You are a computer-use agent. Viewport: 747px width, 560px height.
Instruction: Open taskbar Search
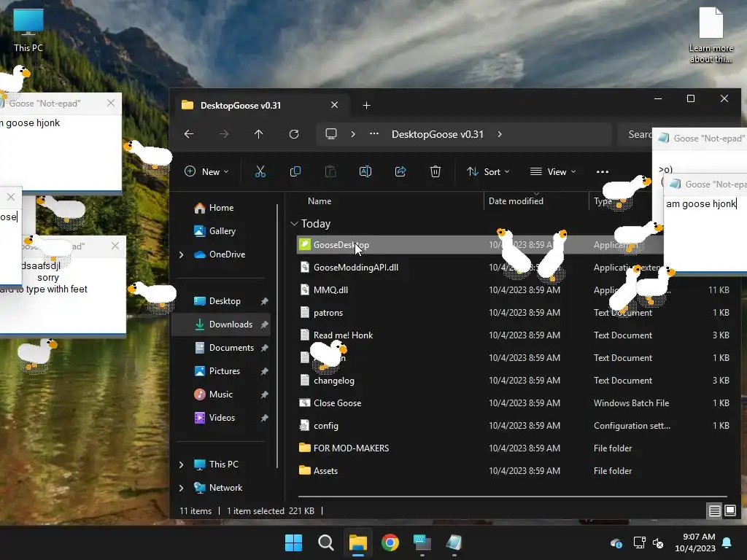tap(326, 542)
